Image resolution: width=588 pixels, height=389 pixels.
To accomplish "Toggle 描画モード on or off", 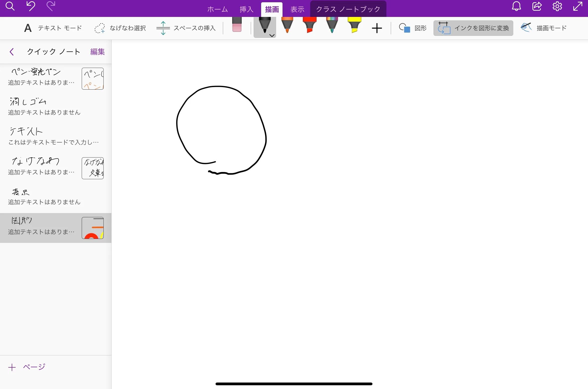I will point(544,28).
